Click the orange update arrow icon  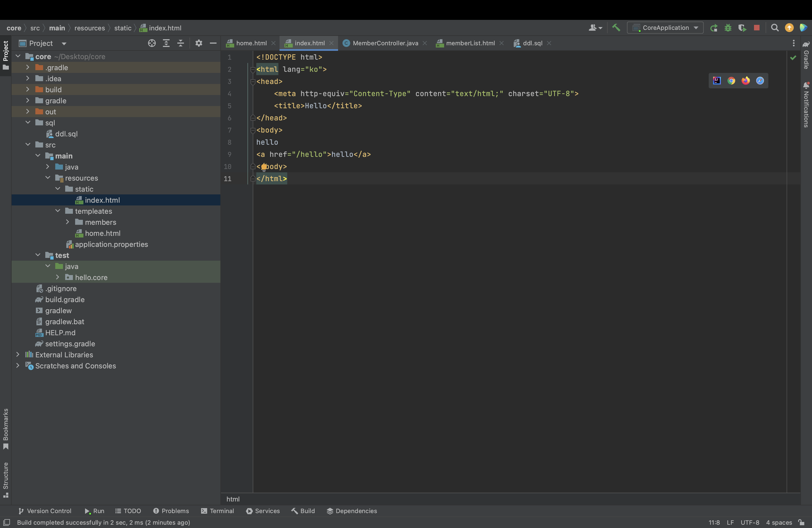click(789, 28)
